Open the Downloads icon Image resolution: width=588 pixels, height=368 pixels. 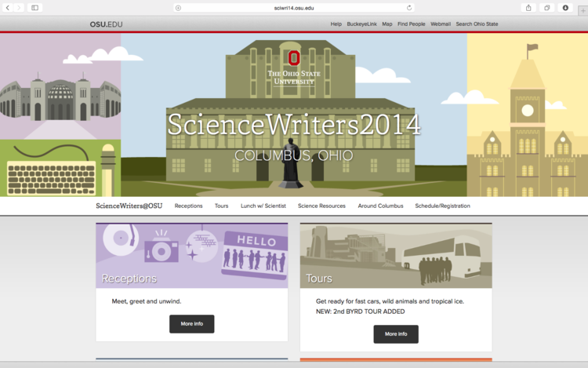click(565, 8)
